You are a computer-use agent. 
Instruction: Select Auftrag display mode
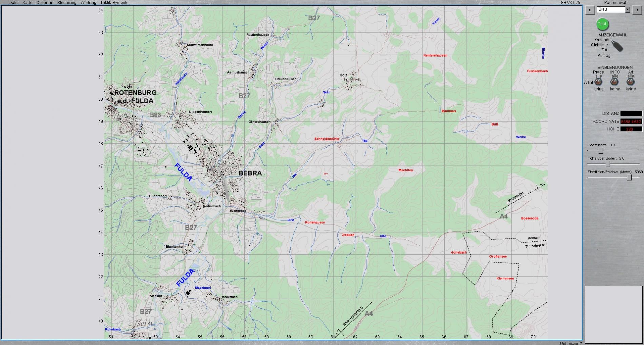[604, 56]
